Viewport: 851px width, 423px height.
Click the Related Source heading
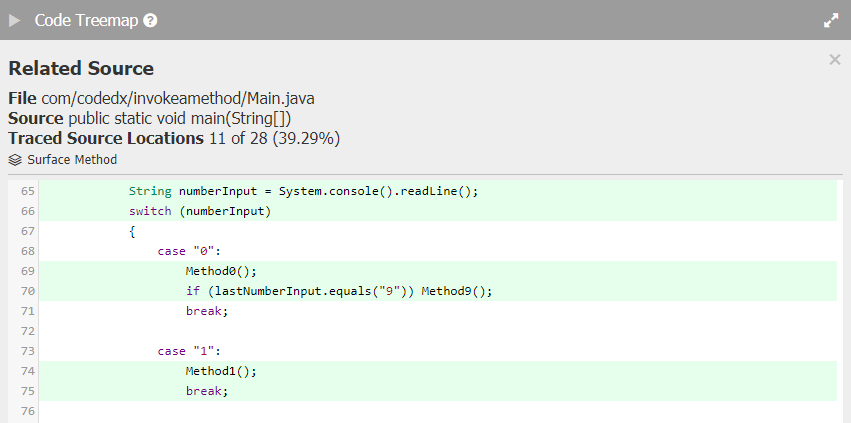pos(81,69)
